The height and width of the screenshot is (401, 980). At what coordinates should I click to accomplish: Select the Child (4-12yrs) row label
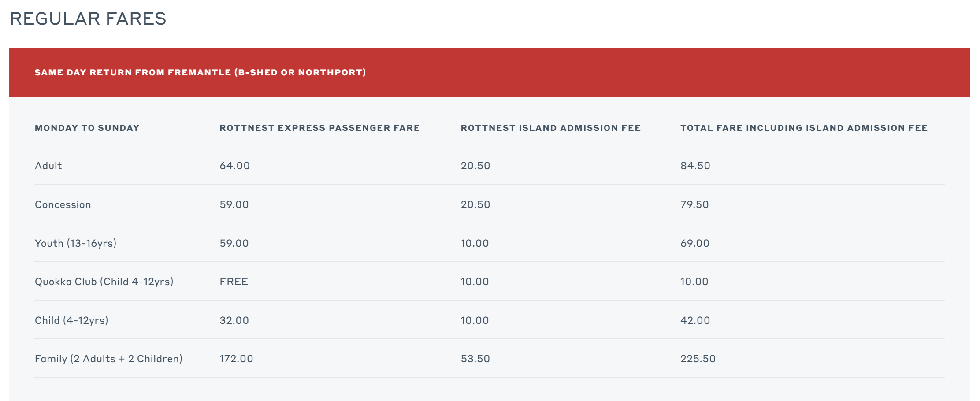71,320
